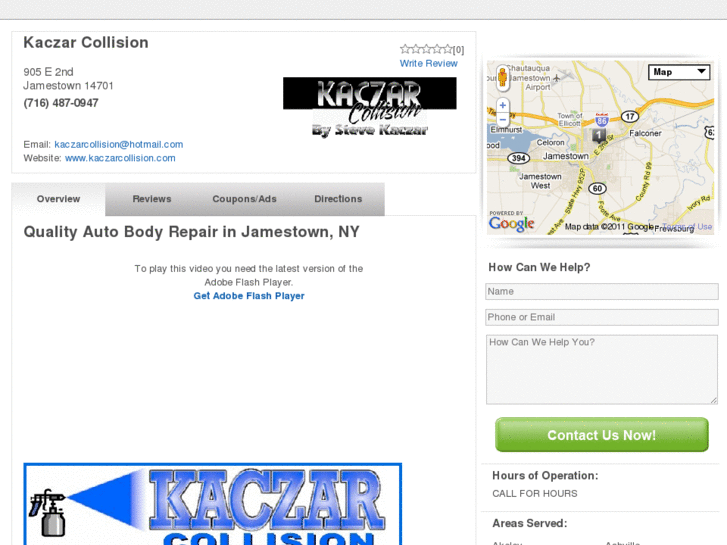Click the empty star rating icons
The width and height of the screenshot is (727, 545).
pyautogui.click(x=426, y=49)
